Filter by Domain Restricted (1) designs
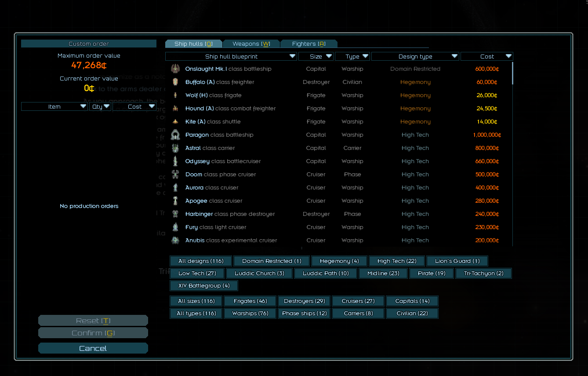 pos(272,261)
